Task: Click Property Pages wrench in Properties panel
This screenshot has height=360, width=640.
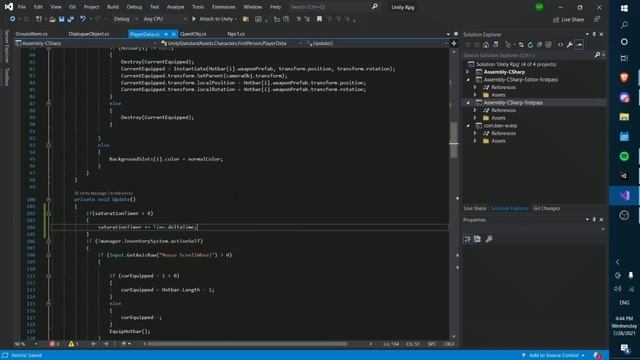Action: point(489,239)
